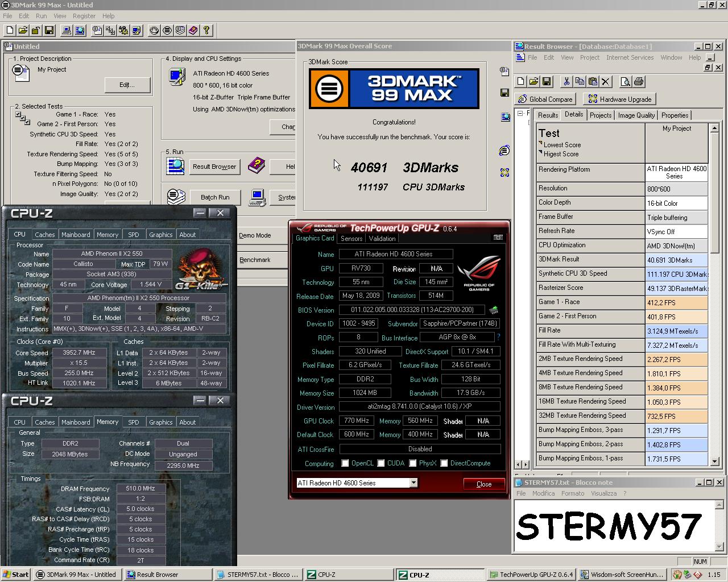Click the Paste icon in Result Browser toolbar

(x=593, y=82)
